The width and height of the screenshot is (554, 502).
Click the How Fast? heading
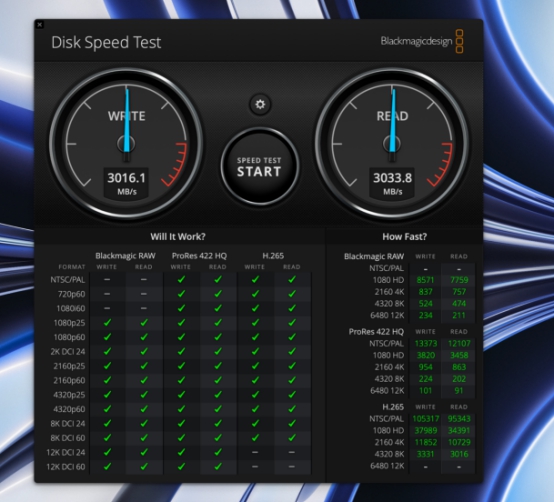pyautogui.click(x=405, y=236)
